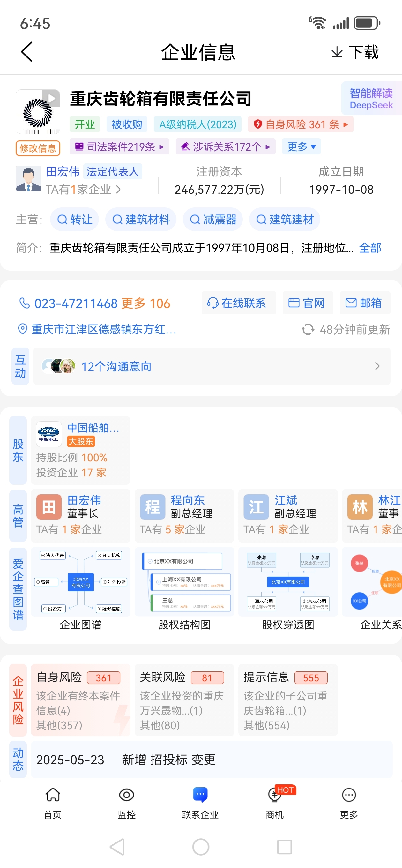Open the 商机 HOT tab

pyautogui.click(x=275, y=803)
